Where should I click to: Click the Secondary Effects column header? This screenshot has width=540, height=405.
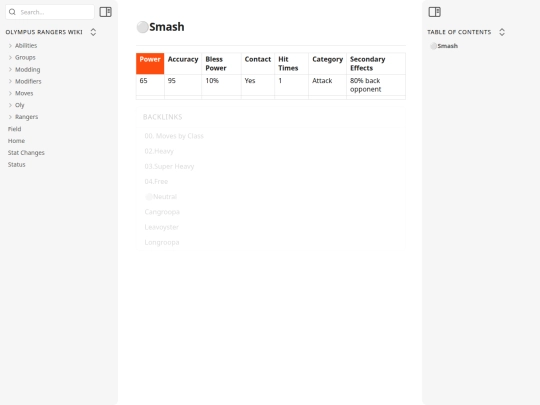tap(376, 63)
